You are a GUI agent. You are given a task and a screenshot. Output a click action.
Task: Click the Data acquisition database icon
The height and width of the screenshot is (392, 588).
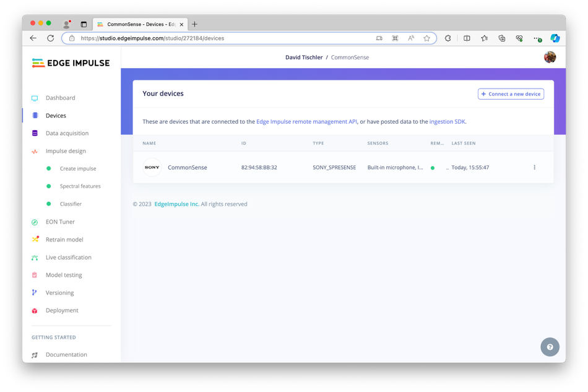click(x=35, y=133)
